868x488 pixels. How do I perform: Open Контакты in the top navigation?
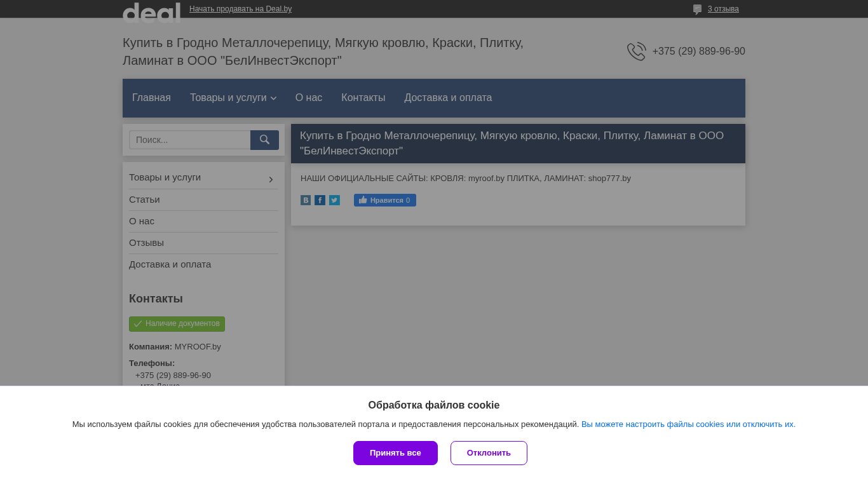pos(363,98)
